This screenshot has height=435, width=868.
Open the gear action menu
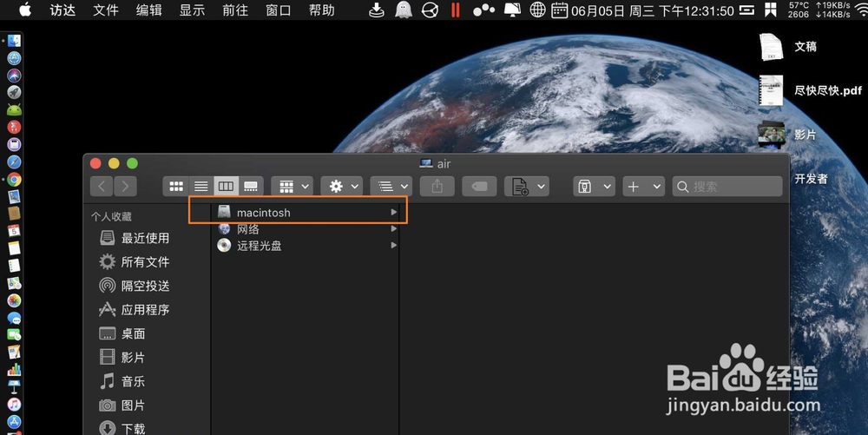[341, 187]
